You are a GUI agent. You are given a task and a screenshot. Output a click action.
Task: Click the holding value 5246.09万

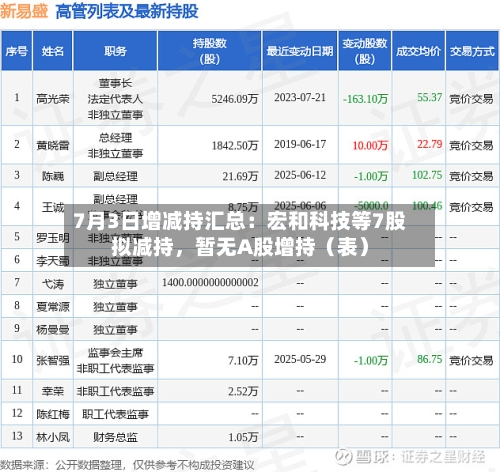pyautogui.click(x=235, y=99)
